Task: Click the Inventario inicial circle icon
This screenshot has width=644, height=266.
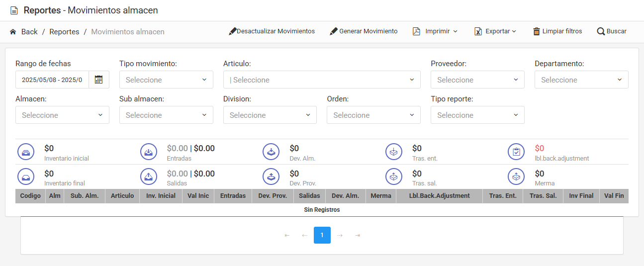Action: pos(26,152)
